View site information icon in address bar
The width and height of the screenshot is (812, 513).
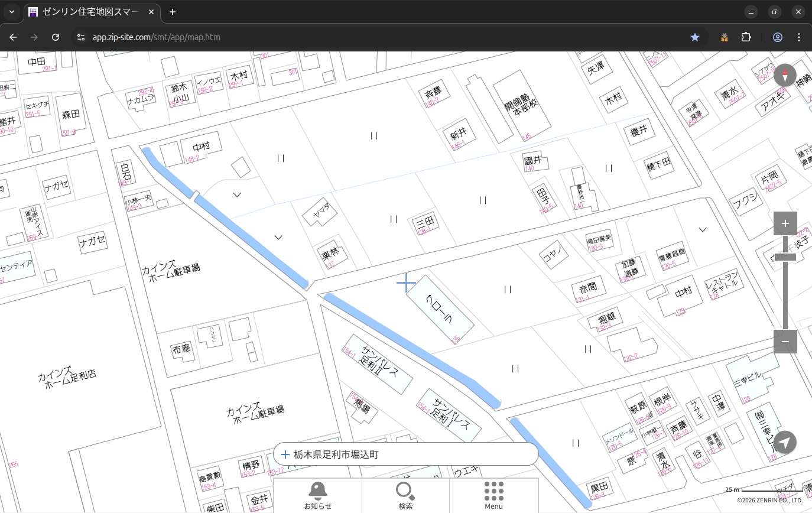[81, 37]
